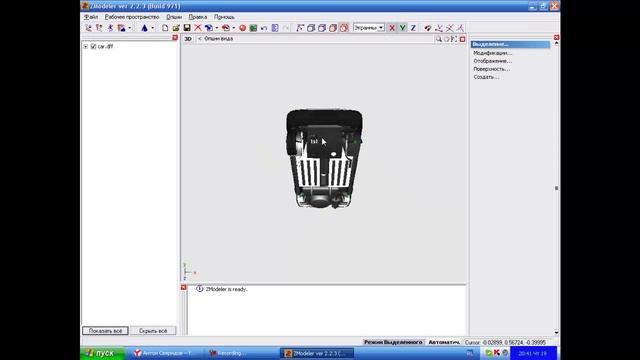Image resolution: width=640 pixels, height=360 pixels.
Task: Click the viewport rotate circle icon
Action: click(x=446, y=39)
